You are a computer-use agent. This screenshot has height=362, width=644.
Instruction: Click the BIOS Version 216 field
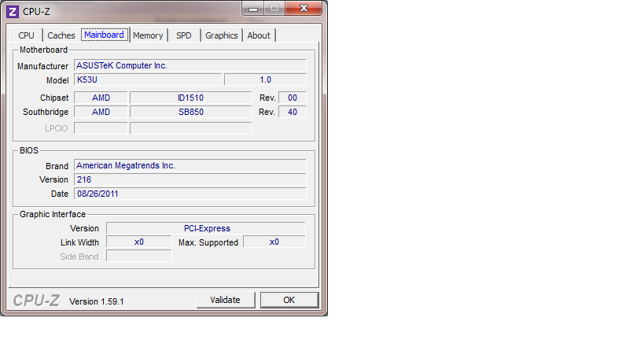[x=190, y=179]
